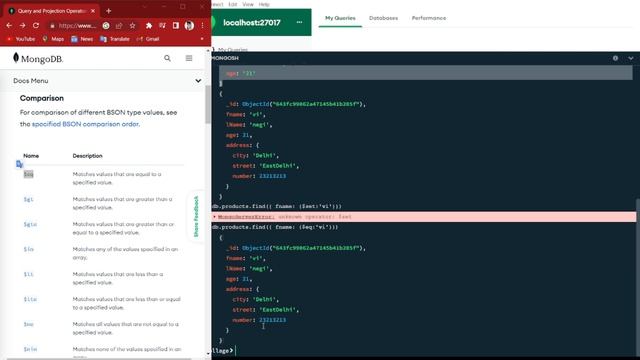Viewport: 640px width, 360px height.
Task: Open the $in operator link
Action: click(28, 249)
